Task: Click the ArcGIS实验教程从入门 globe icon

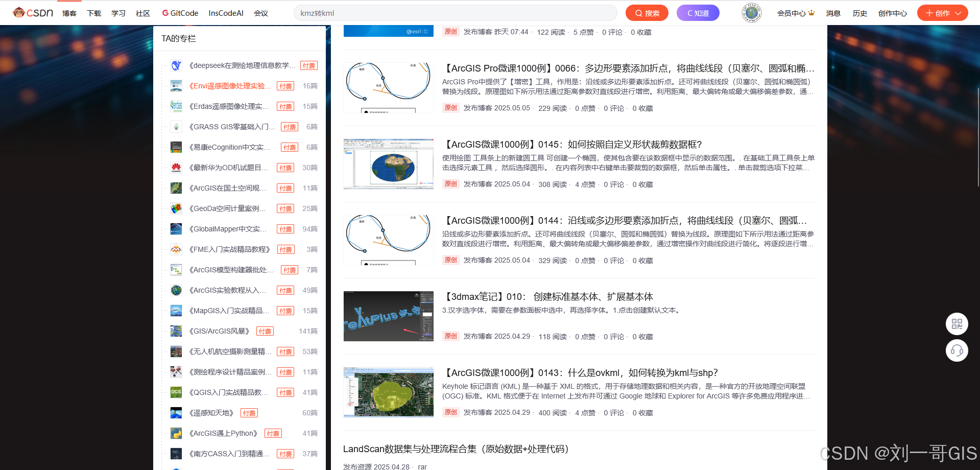Action: click(x=176, y=290)
